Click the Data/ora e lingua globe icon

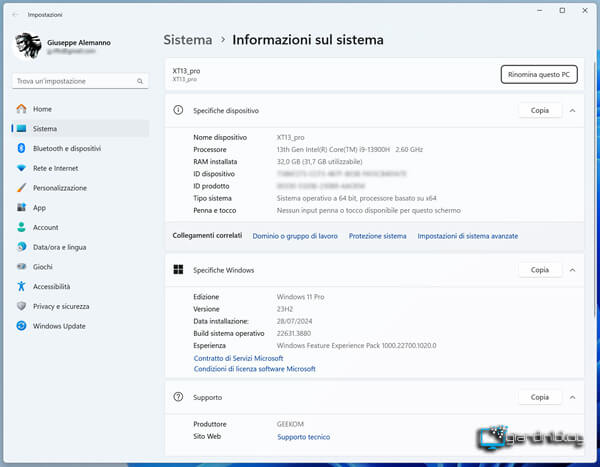click(21, 247)
